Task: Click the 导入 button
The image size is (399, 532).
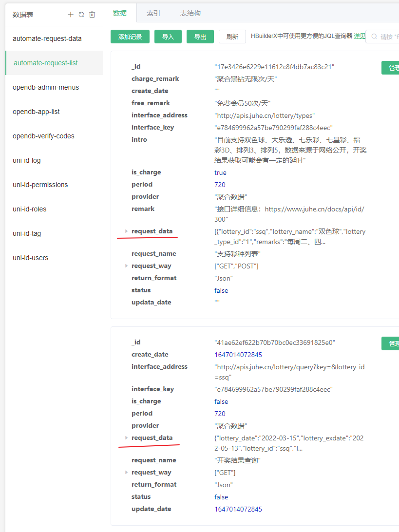Action: (168, 37)
